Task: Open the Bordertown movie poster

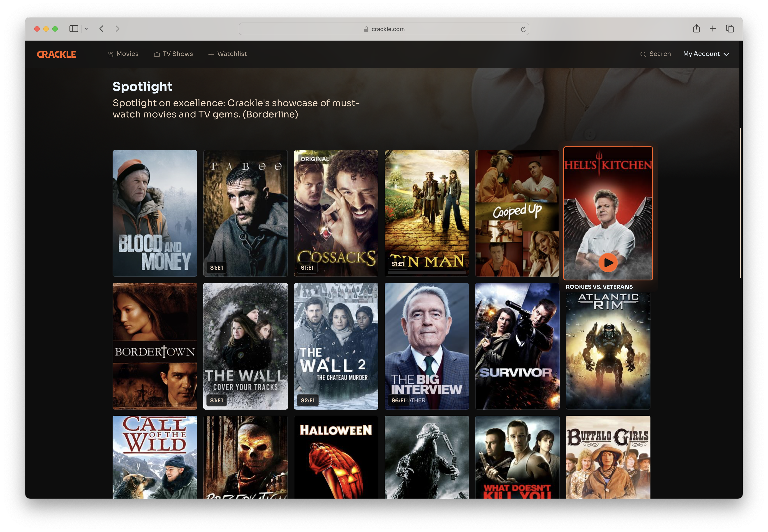Action: point(155,346)
